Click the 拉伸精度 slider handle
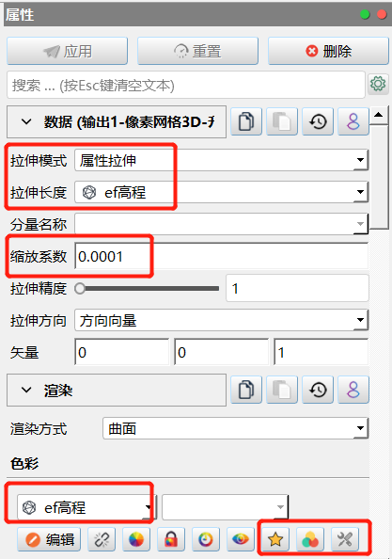 (x=80, y=288)
